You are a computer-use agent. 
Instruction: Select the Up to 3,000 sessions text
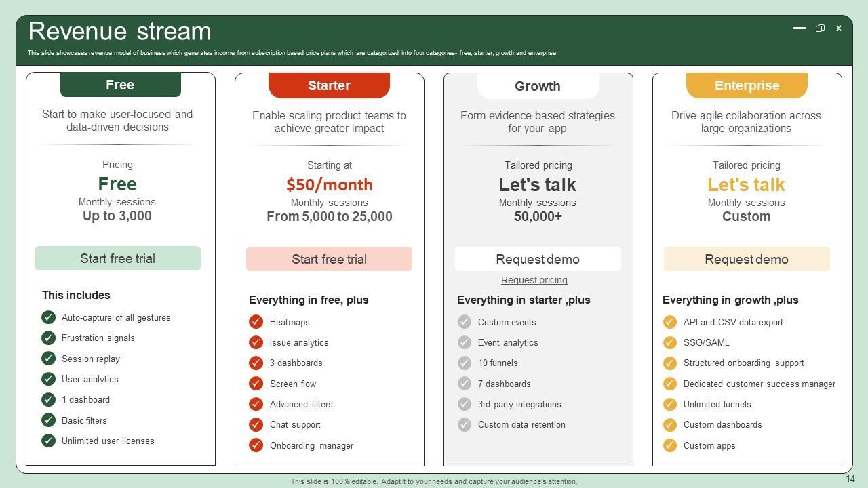(117, 216)
